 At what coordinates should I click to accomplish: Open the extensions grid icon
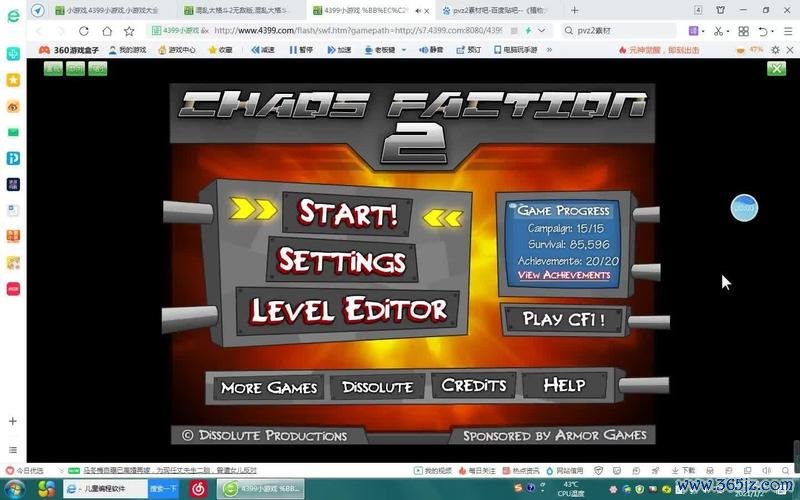click(x=743, y=31)
